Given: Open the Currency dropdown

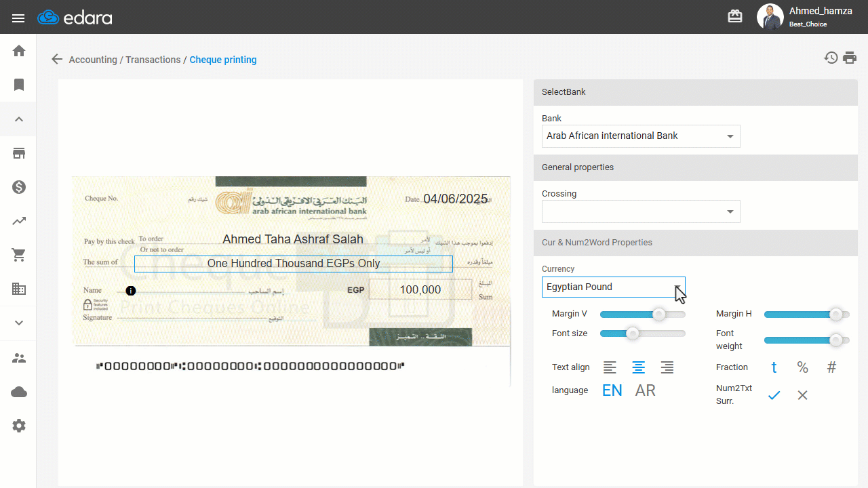Looking at the screenshot, I should click(614, 287).
